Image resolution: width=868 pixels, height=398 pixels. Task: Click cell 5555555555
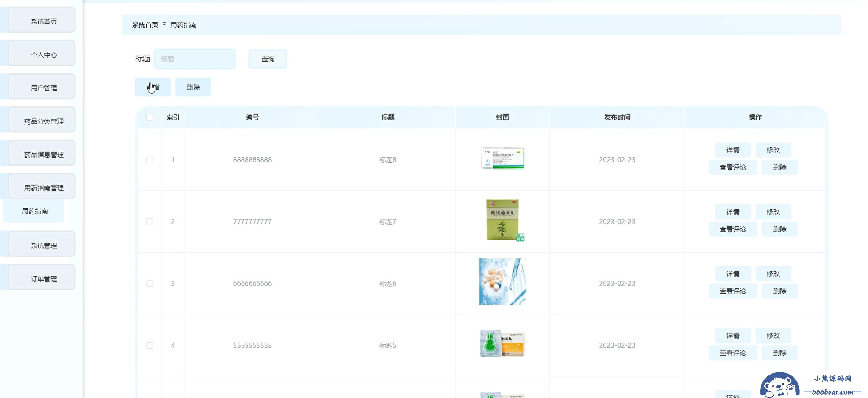(x=252, y=345)
